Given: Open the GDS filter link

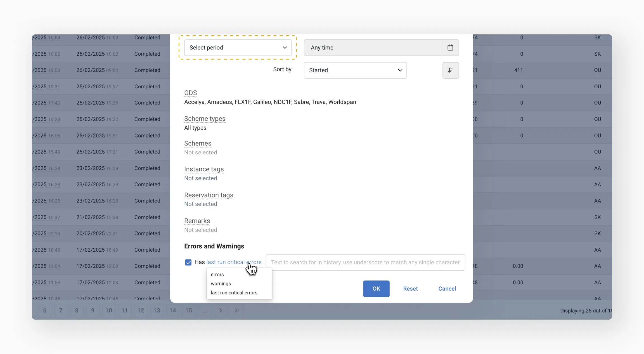Looking at the screenshot, I should click(x=190, y=93).
